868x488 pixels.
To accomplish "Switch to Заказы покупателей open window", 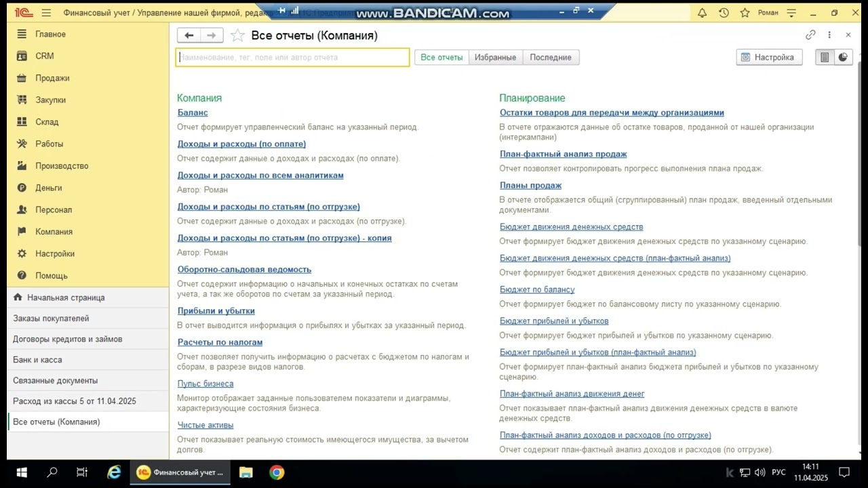I will pyautogui.click(x=88, y=319).
